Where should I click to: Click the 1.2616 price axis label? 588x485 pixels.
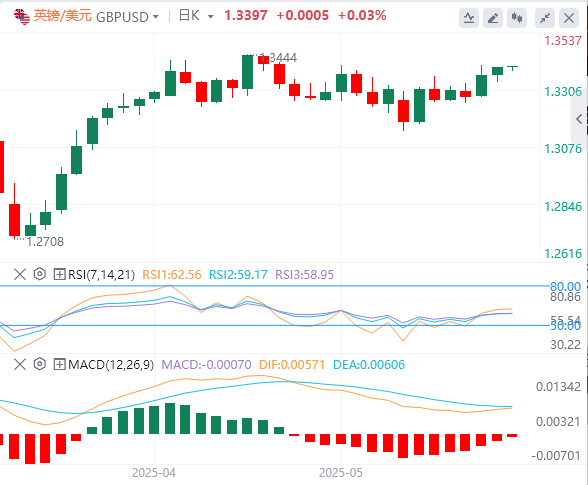pos(563,254)
